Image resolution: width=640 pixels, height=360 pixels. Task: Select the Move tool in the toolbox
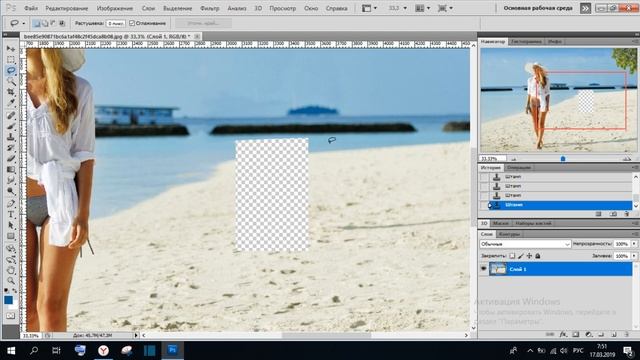click(x=11, y=49)
